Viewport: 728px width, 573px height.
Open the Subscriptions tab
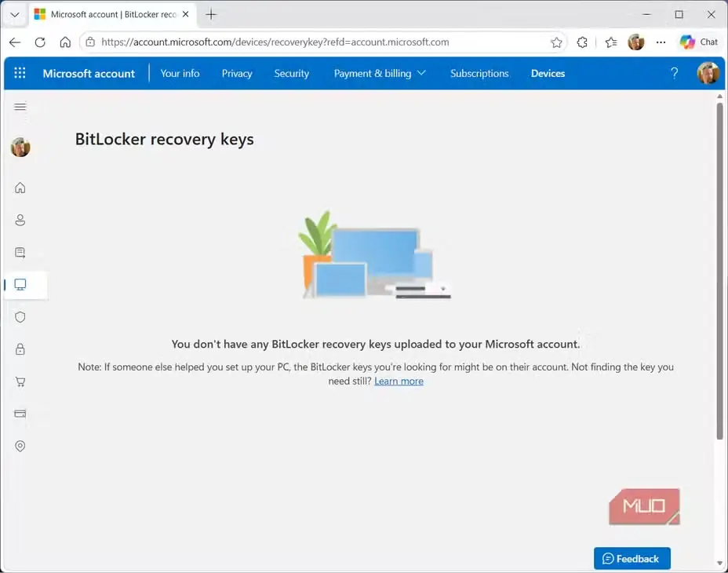click(479, 74)
